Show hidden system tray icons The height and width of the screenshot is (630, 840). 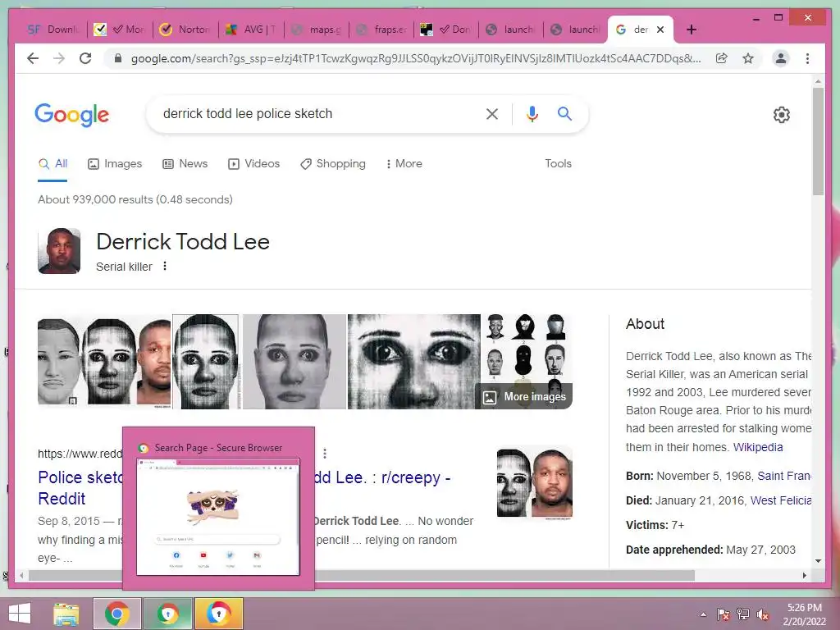[703, 614]
